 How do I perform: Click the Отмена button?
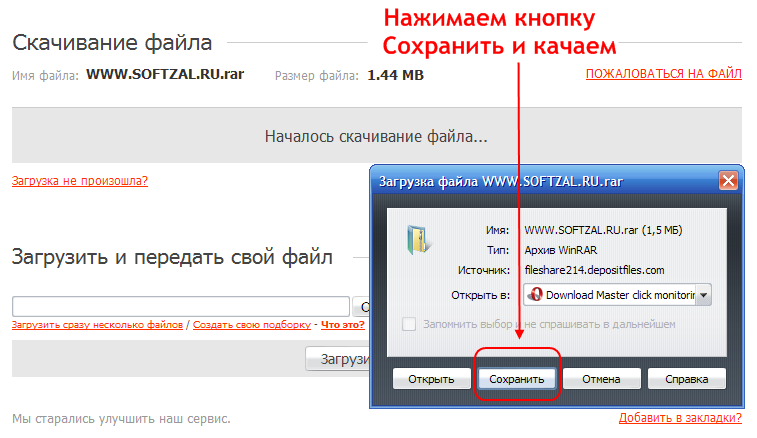click(x=602, y=379)
